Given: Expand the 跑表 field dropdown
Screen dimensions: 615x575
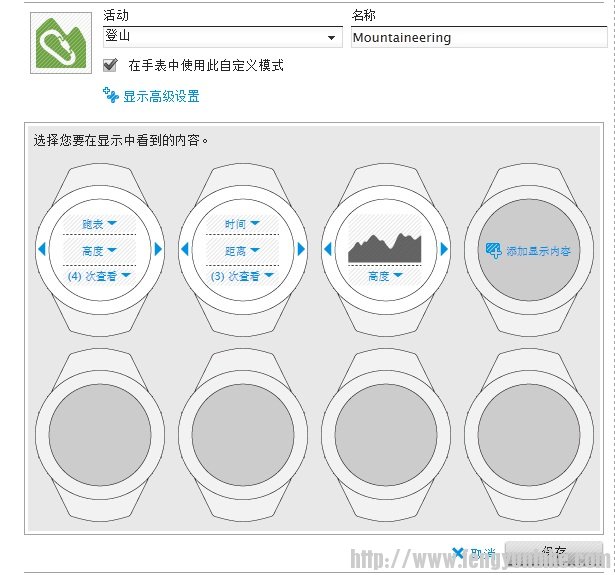Looking at the screenshot, I should pos(100,224).
